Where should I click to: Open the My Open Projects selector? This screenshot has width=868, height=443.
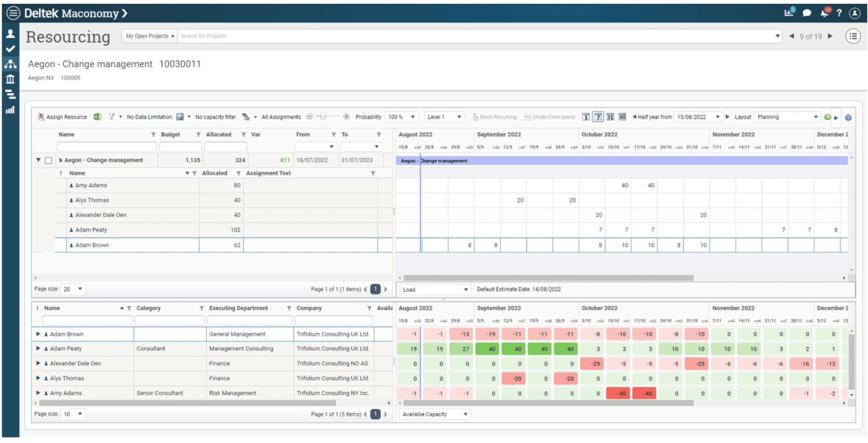(148, 36)
